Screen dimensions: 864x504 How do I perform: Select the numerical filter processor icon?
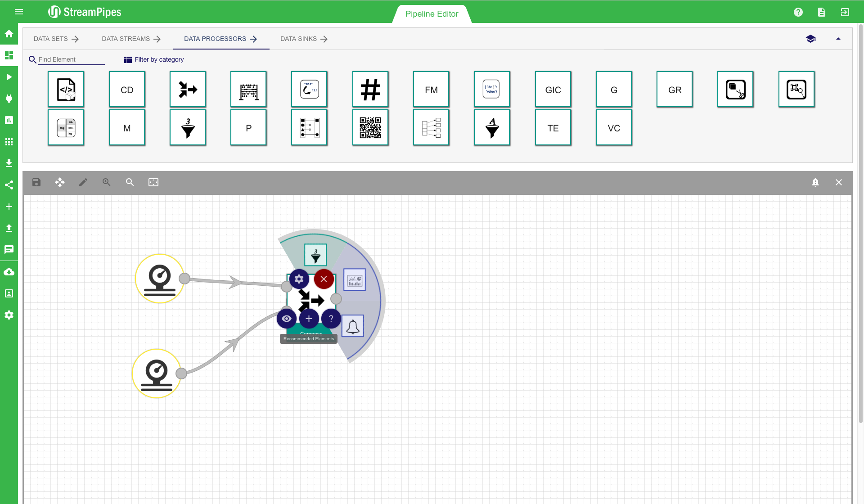click(188, 128)
